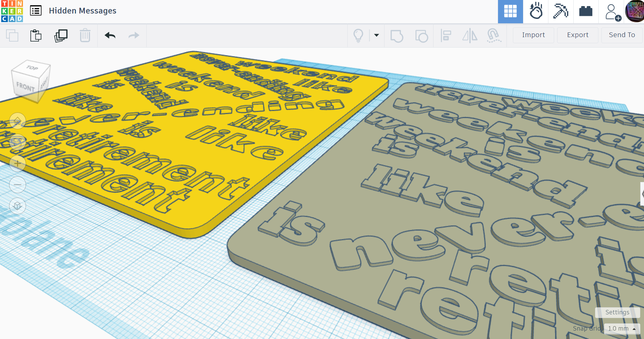This screenshot has width=644, height=339.
Task: Click the Mirror tool icon
Action: click(x=470, y=35)
